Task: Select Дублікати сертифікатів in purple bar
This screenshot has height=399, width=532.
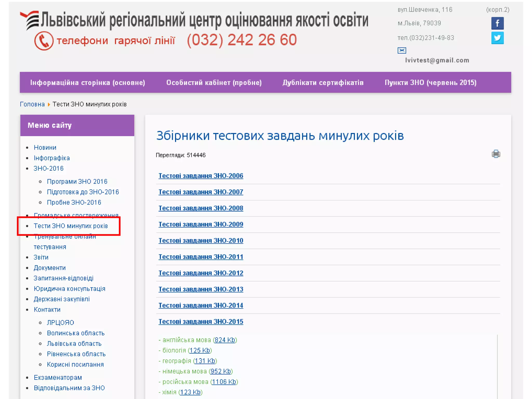Action: [323, 83]
